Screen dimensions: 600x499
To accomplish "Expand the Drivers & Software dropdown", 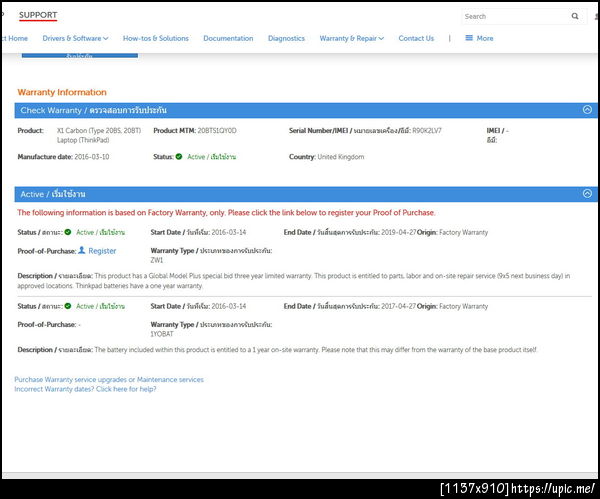I will coord(75,38).
